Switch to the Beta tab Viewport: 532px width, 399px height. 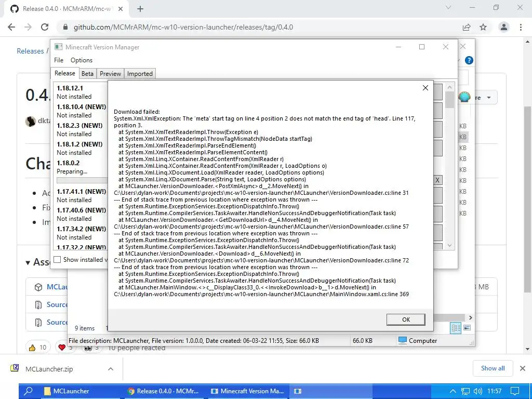(x=87, y=74)
